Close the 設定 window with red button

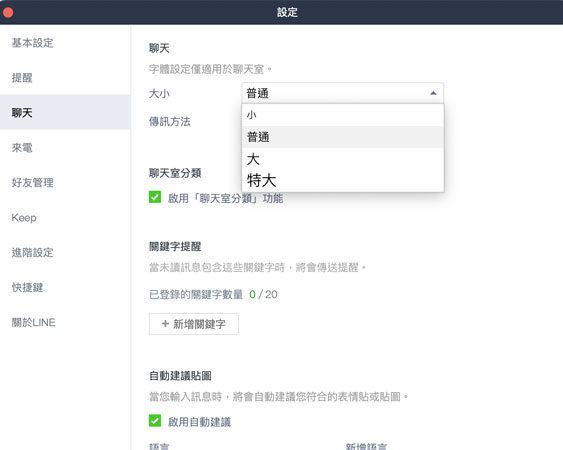click(x=8, y=13)
